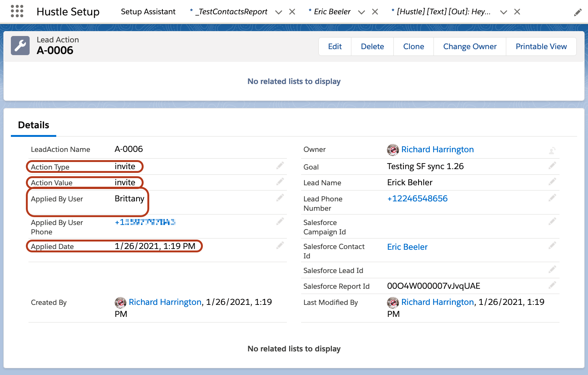Edit the Goal field pencil

click(552, 165)
